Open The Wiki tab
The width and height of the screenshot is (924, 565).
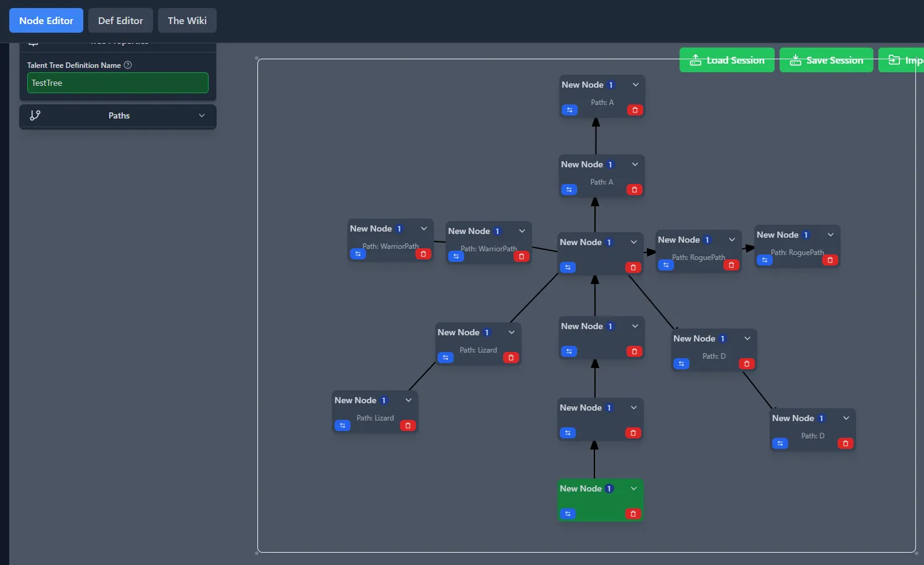point(187,20)
